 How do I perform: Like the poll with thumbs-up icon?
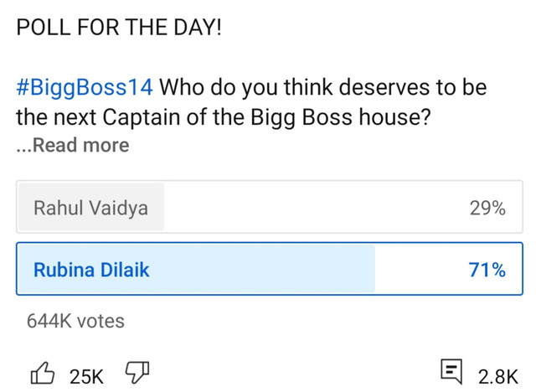(44, 374)
